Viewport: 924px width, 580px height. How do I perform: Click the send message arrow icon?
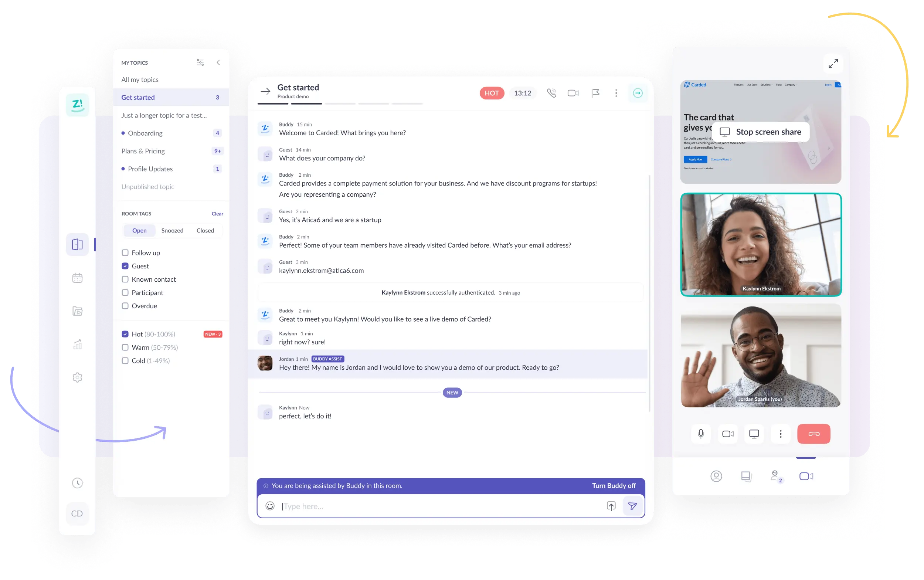tap(632, 505)
